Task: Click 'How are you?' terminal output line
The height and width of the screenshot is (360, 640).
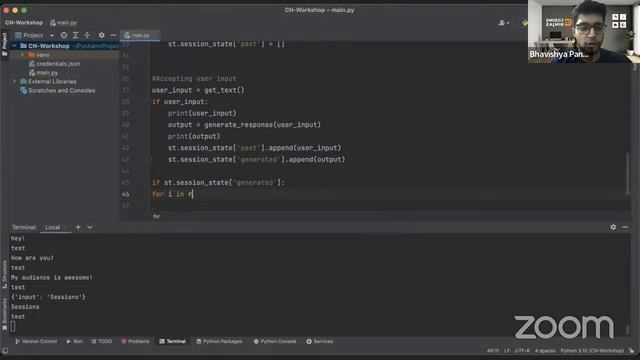Action: click(x=32, y=258)
